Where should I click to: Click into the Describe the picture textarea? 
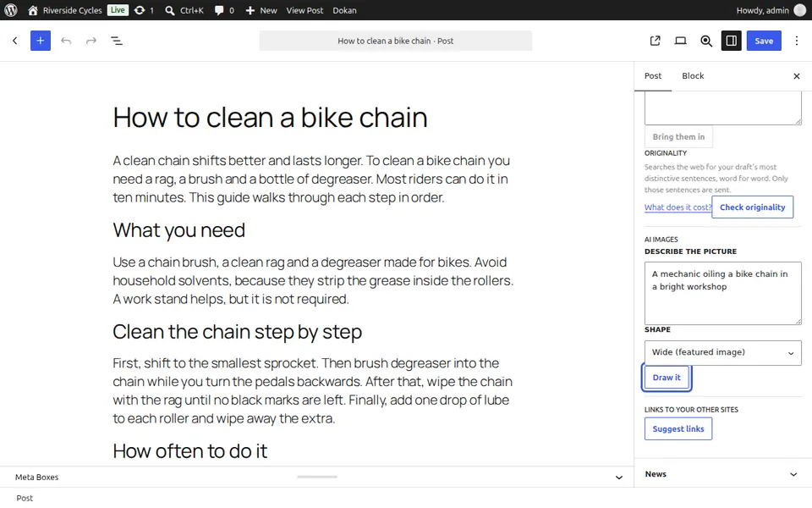tap(723, 294)
